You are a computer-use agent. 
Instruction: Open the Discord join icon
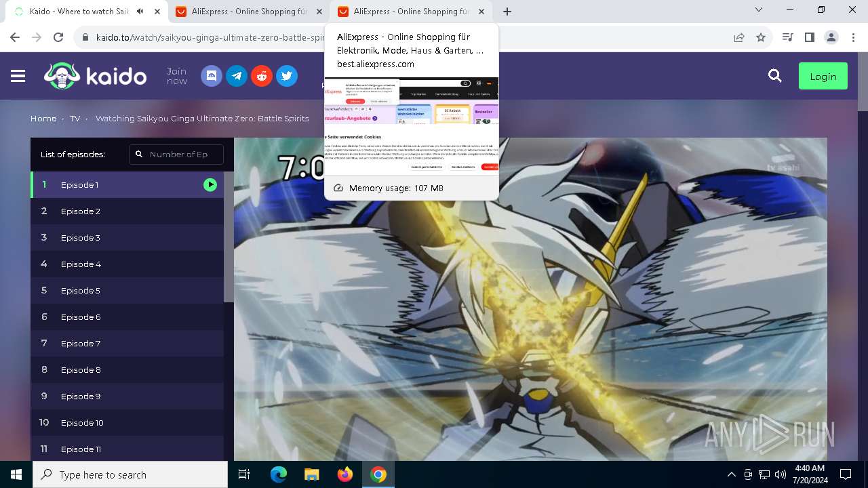pos(212,76)
